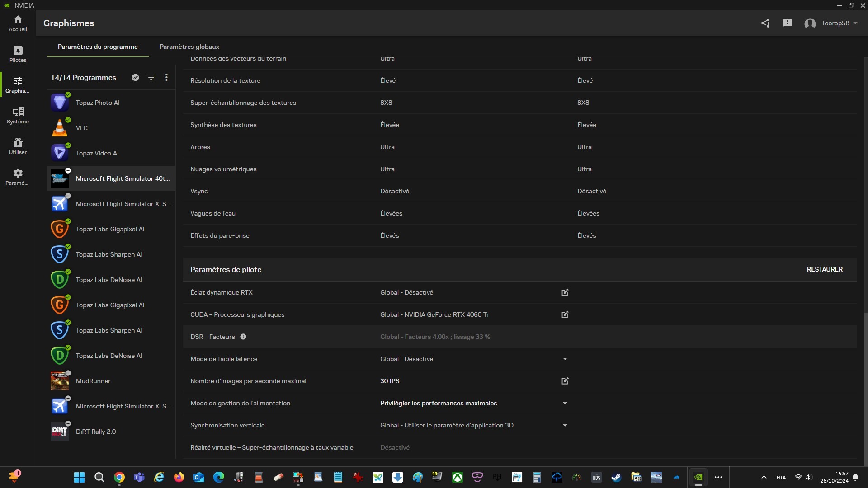Open the feedback notification icon
The image size is (868, 488).
[787, 23]
